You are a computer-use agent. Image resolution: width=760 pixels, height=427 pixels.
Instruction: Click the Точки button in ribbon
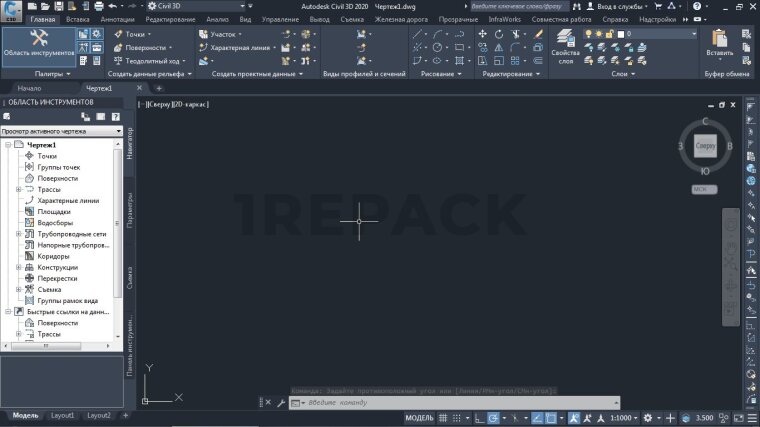tap(130, 34)
